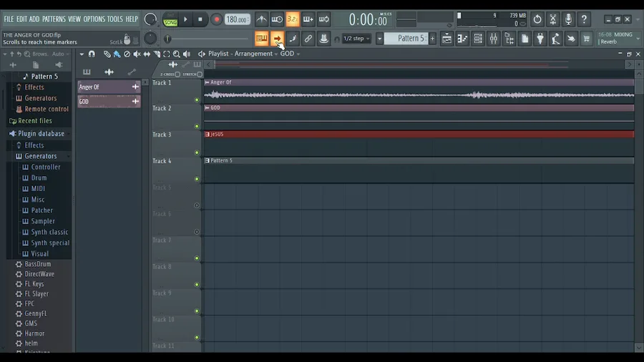Select the delete tool in playlist toolbar
The width and height of the screenshot is (644, 362).
point(127,54)
